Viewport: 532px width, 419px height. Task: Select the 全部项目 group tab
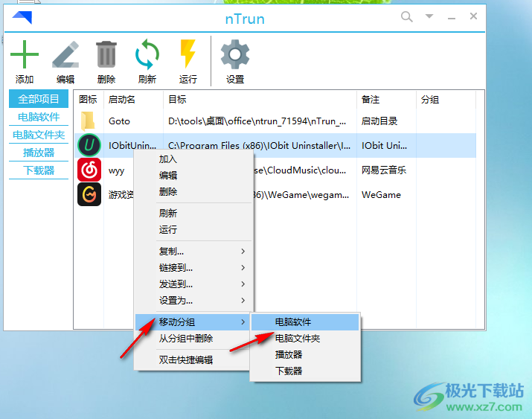39,99
